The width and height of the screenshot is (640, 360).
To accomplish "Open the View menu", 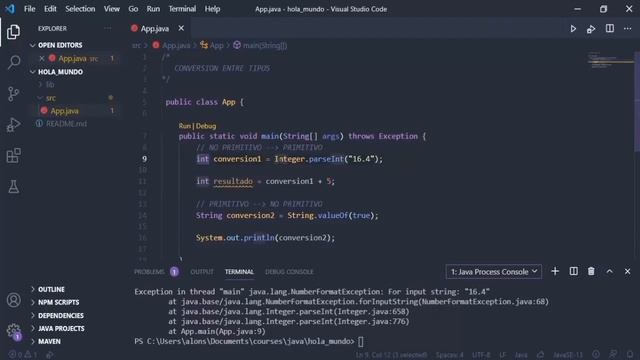I will tap(111, 9).
